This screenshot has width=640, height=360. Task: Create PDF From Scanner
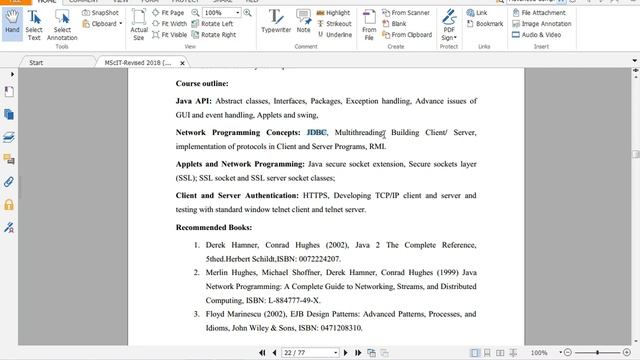(x=406, y=13)
